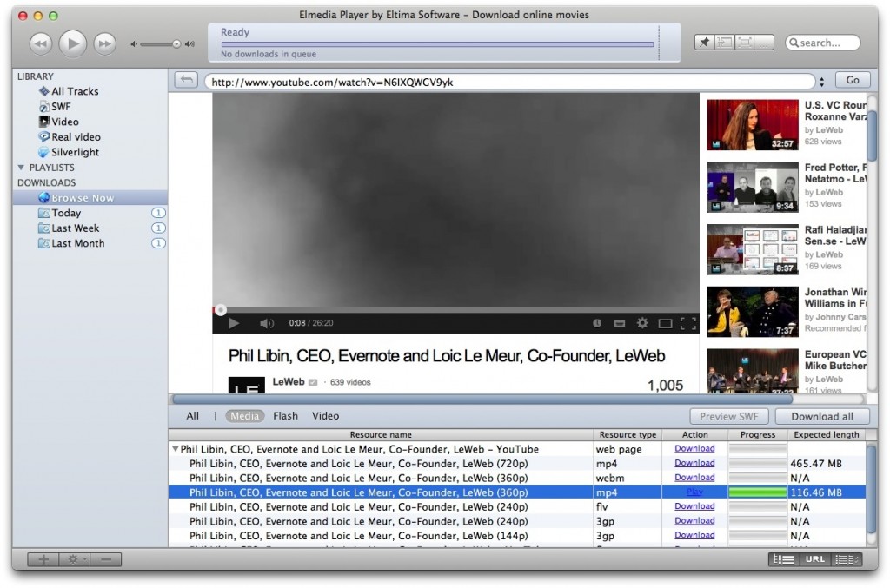Click Resource name column header
Image resolution: width=890 pixels, height=588 pixels.
pyautogui.click(x=381, y=434)
